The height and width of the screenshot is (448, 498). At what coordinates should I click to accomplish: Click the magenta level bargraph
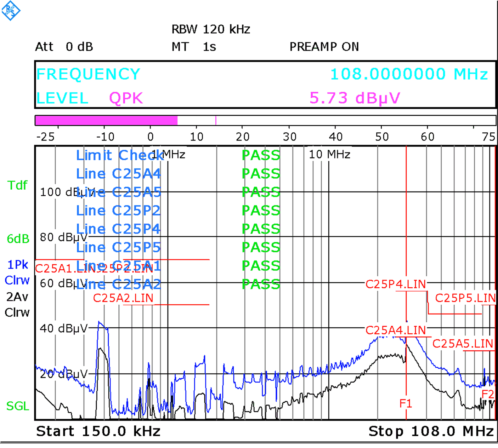(x=106, y=120)
